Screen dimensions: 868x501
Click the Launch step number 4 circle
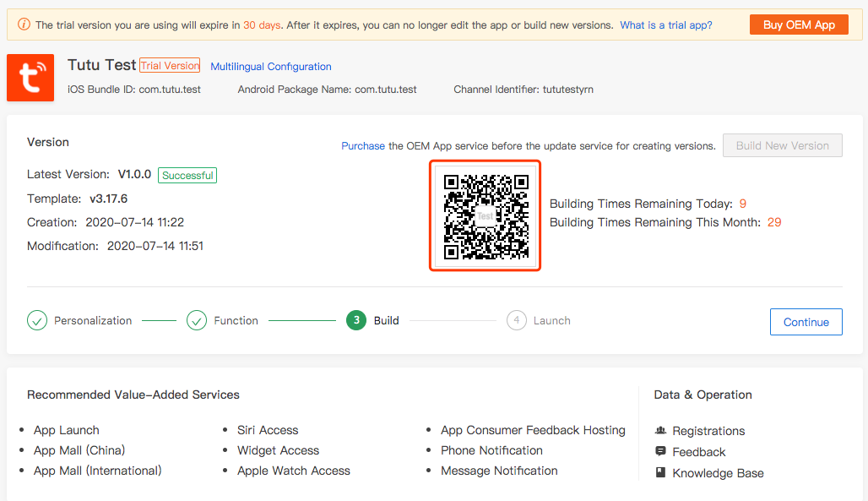click(x=517, y=320)
